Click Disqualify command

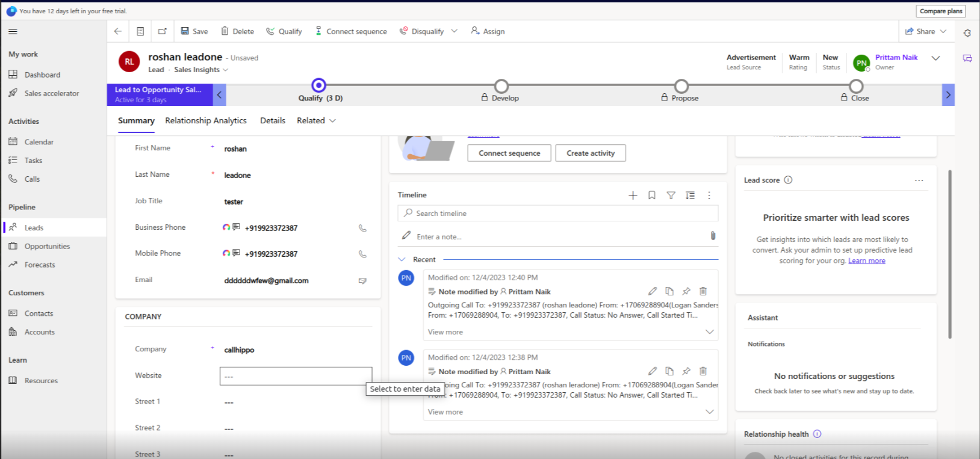click(x=422, y=31)
